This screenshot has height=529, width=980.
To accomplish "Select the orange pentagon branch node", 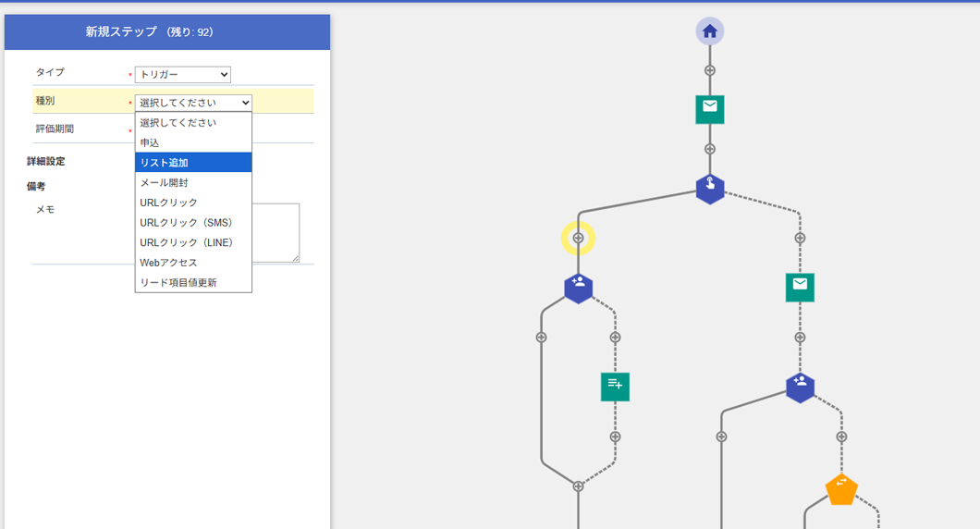I will pos(840,489).
